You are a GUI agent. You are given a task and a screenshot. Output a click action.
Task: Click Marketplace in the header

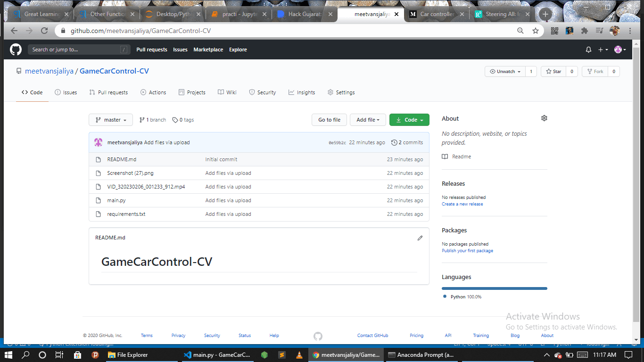tap(208, 49)
